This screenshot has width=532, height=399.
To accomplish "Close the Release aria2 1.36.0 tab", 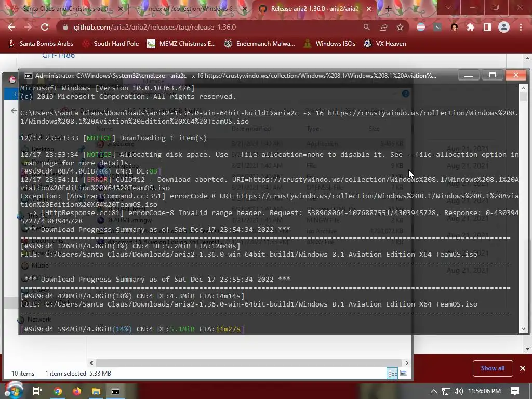I will (369, 9).
